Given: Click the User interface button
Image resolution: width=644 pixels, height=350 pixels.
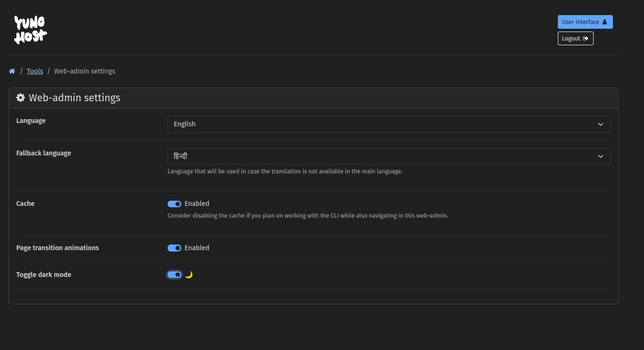Looking at the screenshot, I should (x=585, y=22).
